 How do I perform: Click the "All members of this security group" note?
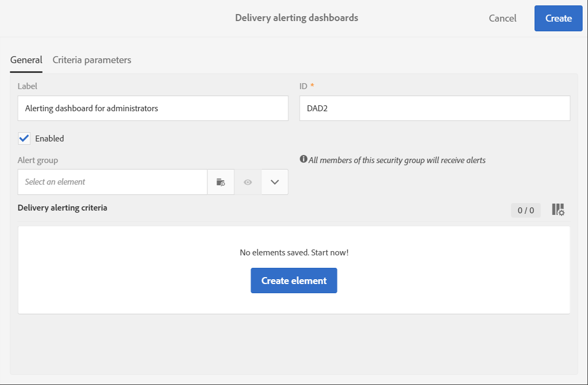tap(397, 160)
